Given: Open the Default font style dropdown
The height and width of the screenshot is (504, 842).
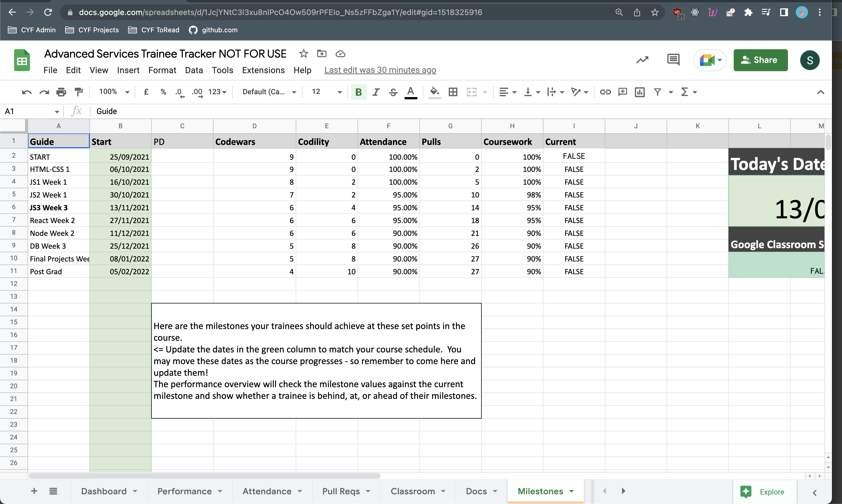Looking at the screenshot, I should tap(268, 92).
